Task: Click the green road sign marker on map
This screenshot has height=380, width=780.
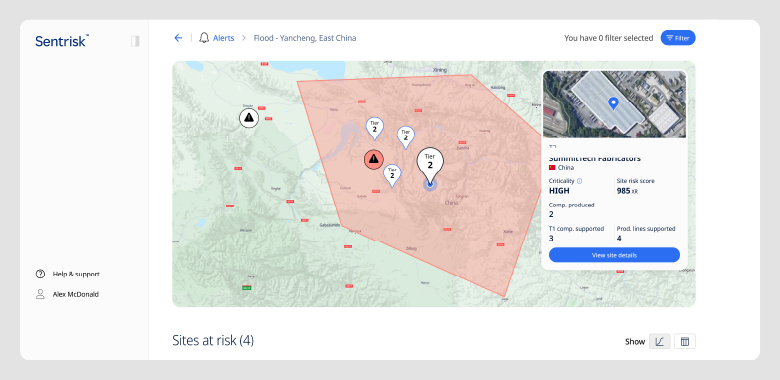Action: pos(246,287)
